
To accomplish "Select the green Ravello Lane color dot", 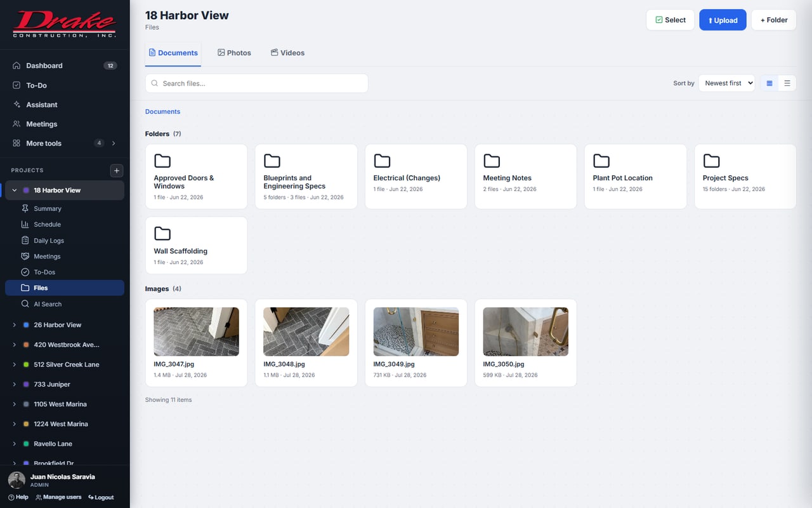I will (26, 444).
